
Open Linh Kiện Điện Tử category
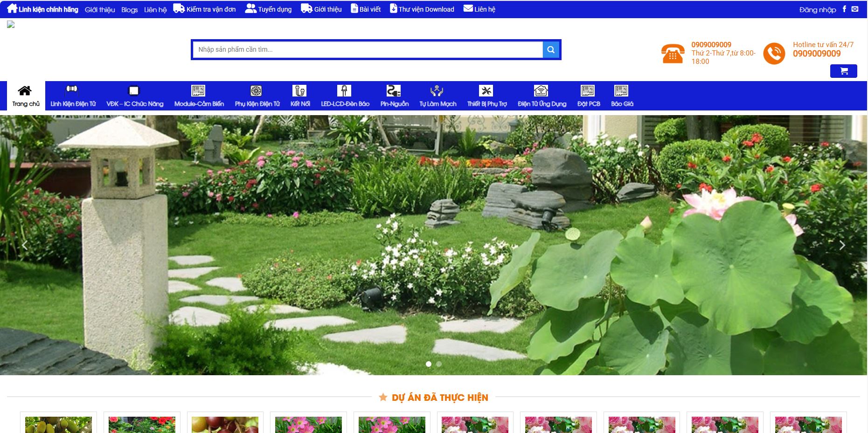tap(73, 96)
